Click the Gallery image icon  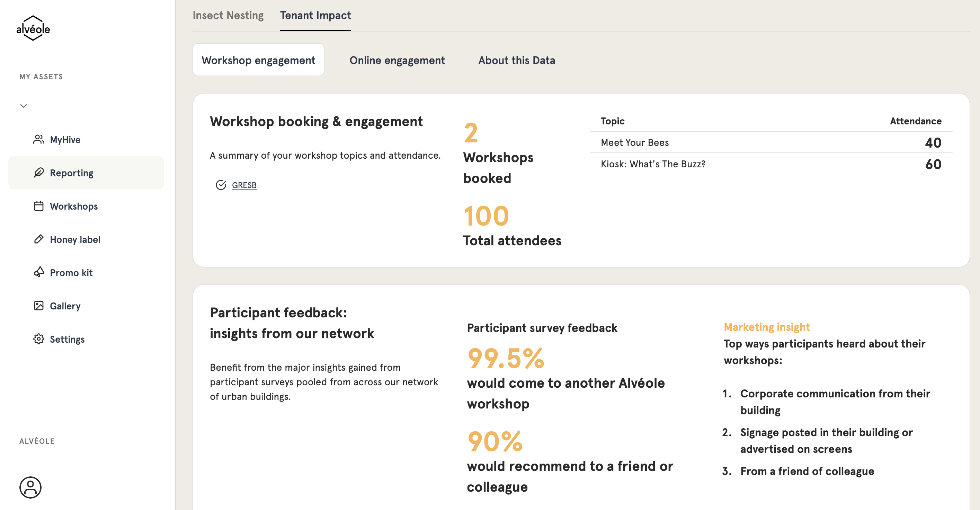tap(38, 306)
